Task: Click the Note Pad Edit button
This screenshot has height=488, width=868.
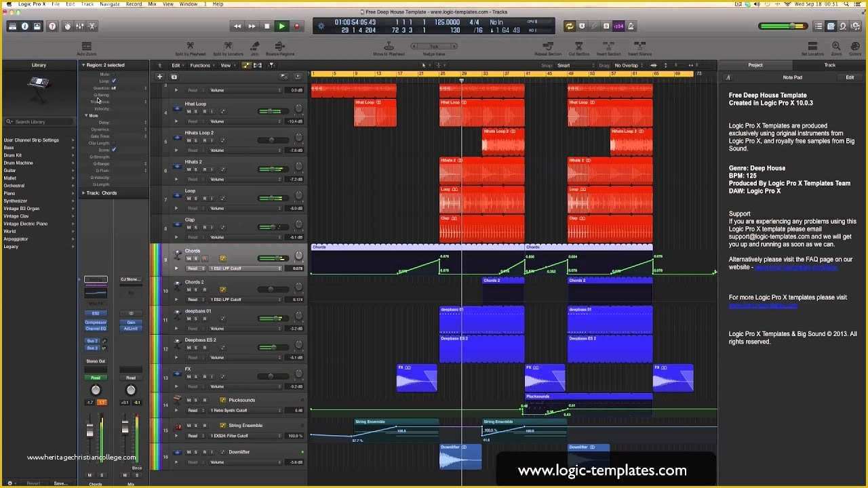Action: coord(850,77)
